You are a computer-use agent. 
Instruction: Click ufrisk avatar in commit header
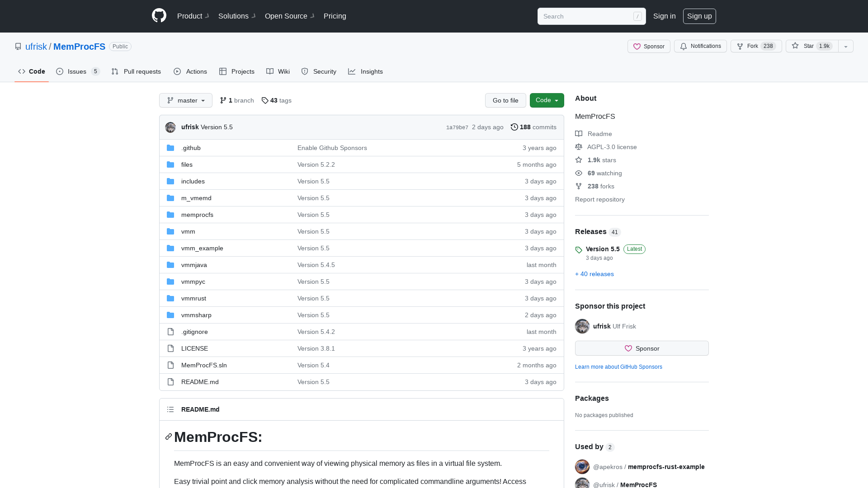pos(170,127)
